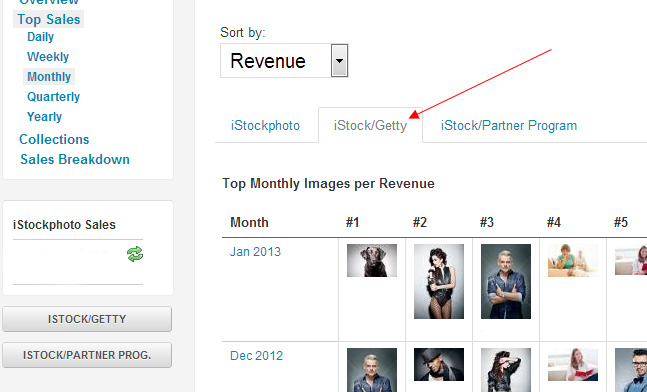Click the black dog thumbnail for Jan 2013
Screen dimensions: 647x392
tap(372, 260)
